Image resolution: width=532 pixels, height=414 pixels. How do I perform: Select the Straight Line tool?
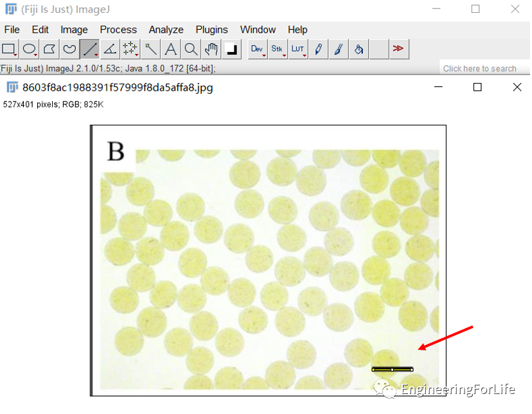pos(89,50)
